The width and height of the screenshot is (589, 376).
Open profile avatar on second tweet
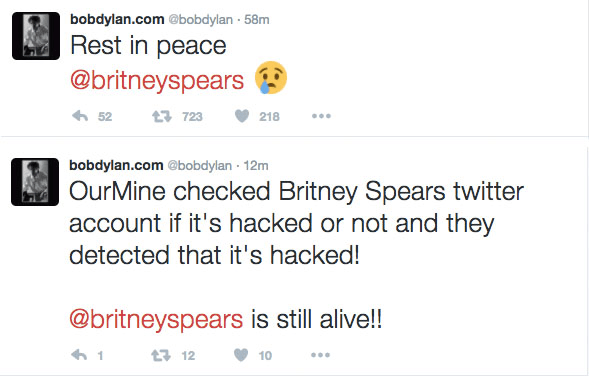click(x=35, y=182)
